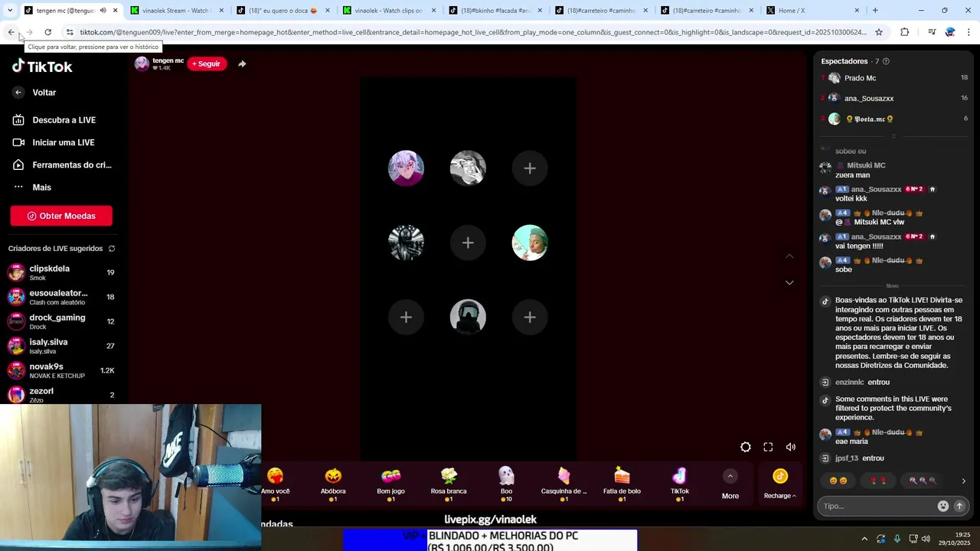Show hidden system tray icons
Viewport: 980px width, 551px height.
[x=864, y=539]
